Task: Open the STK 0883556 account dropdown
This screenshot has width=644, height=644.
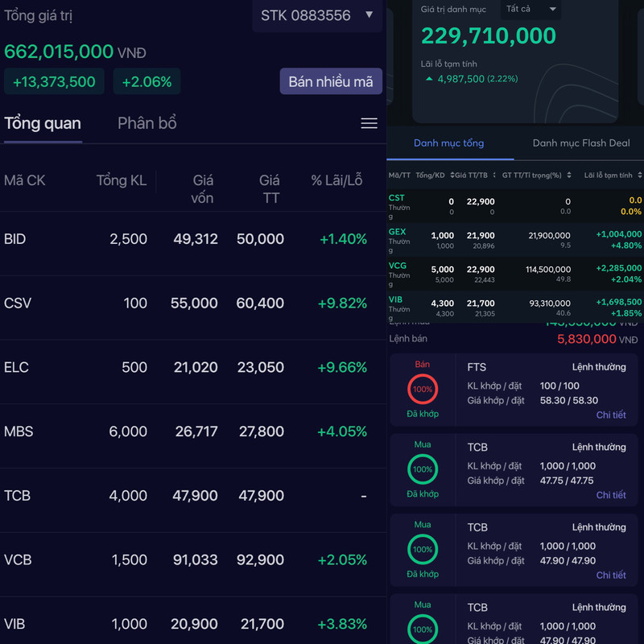Action: 317,15
